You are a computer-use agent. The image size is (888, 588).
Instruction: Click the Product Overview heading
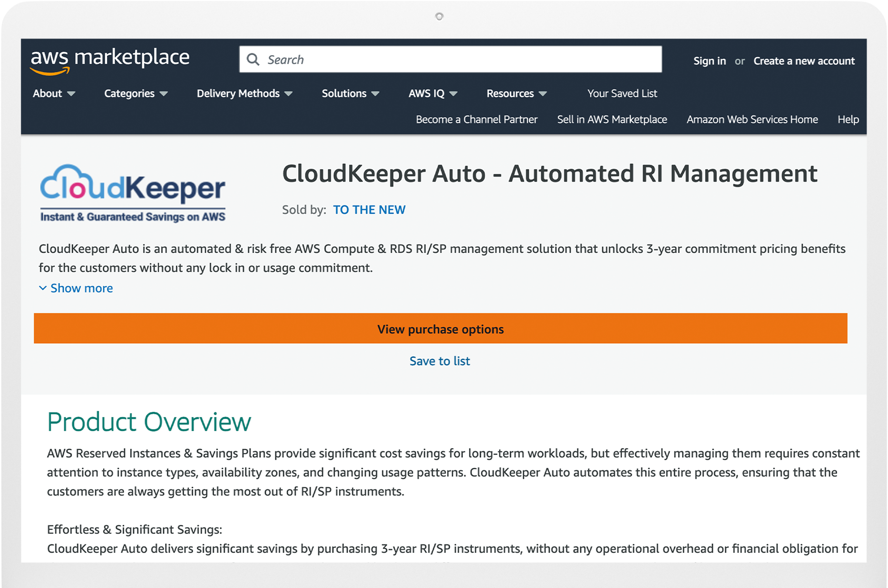[x=149, y=422]
